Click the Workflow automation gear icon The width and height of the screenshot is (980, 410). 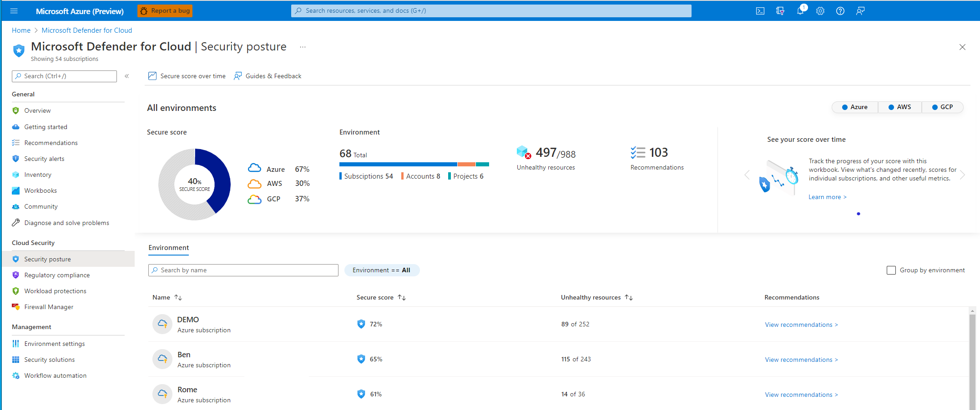click(16, 375)
